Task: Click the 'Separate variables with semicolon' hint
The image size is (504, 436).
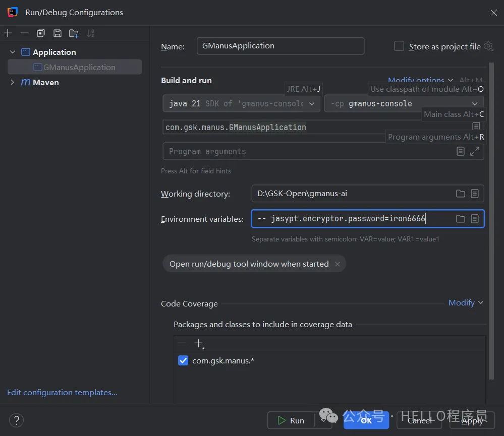Action: [346, 239]
